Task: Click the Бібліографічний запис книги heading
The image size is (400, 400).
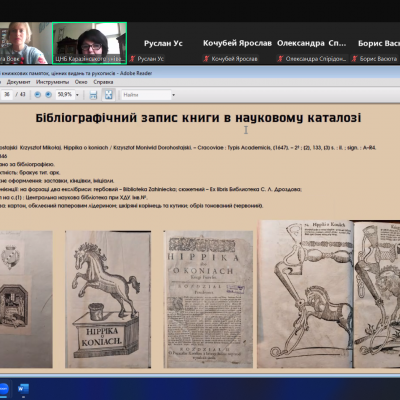Action: point(198,118)
